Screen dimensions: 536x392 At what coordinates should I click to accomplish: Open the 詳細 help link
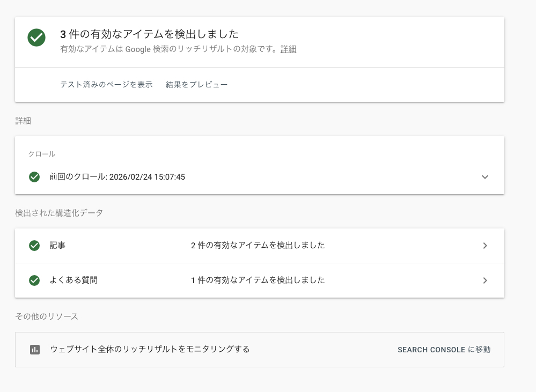point(288,49)
